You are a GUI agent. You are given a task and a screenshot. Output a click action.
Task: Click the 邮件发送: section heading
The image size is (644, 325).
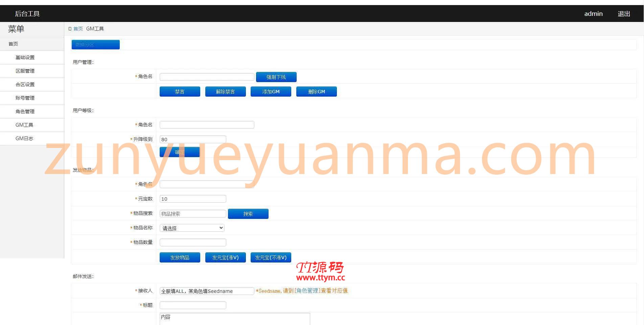pyautogui.click(x=83, y=276)
